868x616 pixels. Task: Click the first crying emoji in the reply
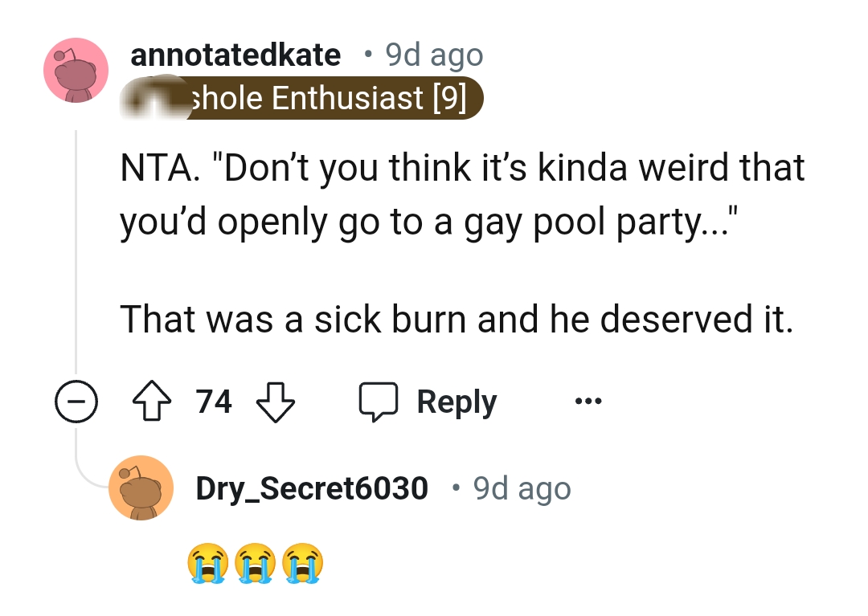point(207,562)
